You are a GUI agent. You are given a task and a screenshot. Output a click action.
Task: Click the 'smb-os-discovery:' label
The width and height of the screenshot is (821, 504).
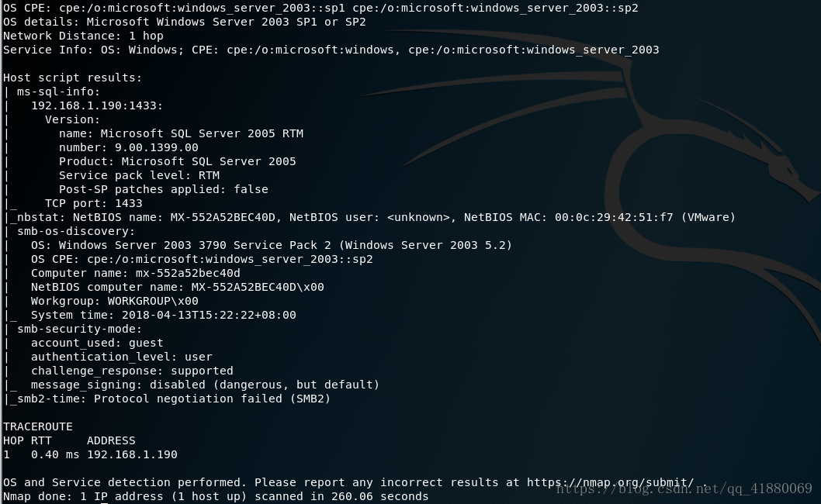pyautogui.click(x=76, y=231)
